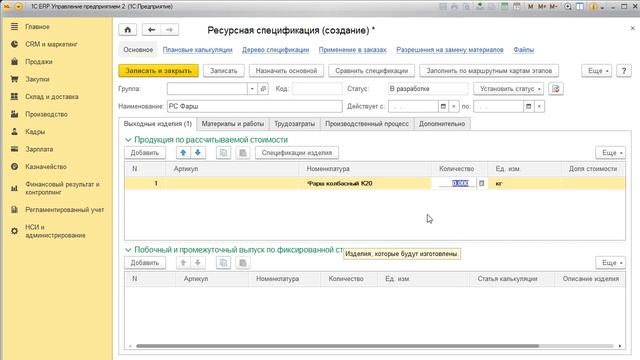Click the orange info icon in the title bar
640x360 pixels.
coord(594,7)
